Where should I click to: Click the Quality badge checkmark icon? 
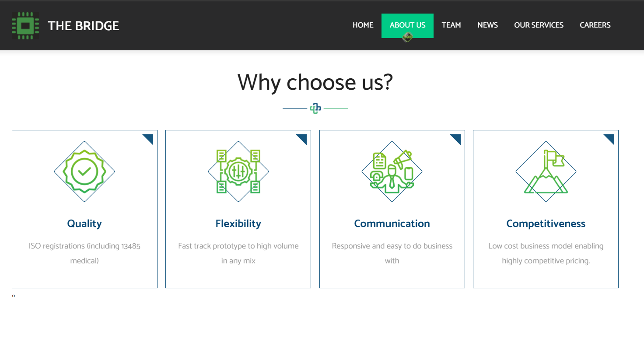pos(84,171)
